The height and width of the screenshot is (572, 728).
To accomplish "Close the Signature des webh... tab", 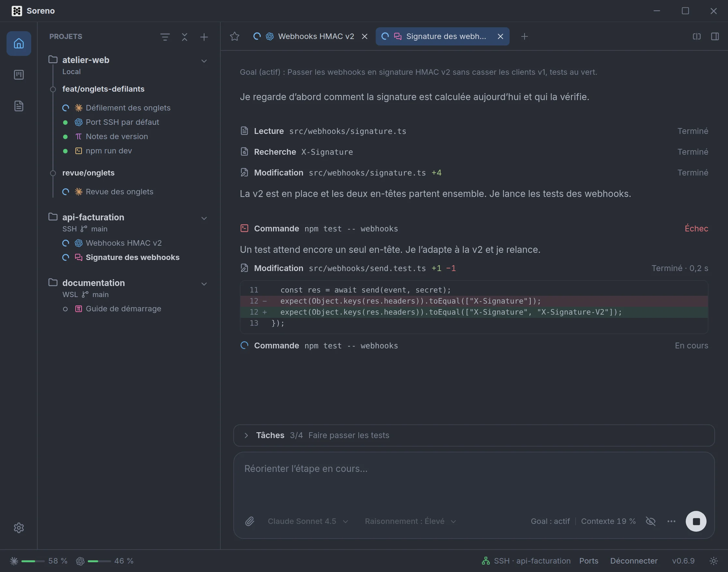I will click(500, 36).
